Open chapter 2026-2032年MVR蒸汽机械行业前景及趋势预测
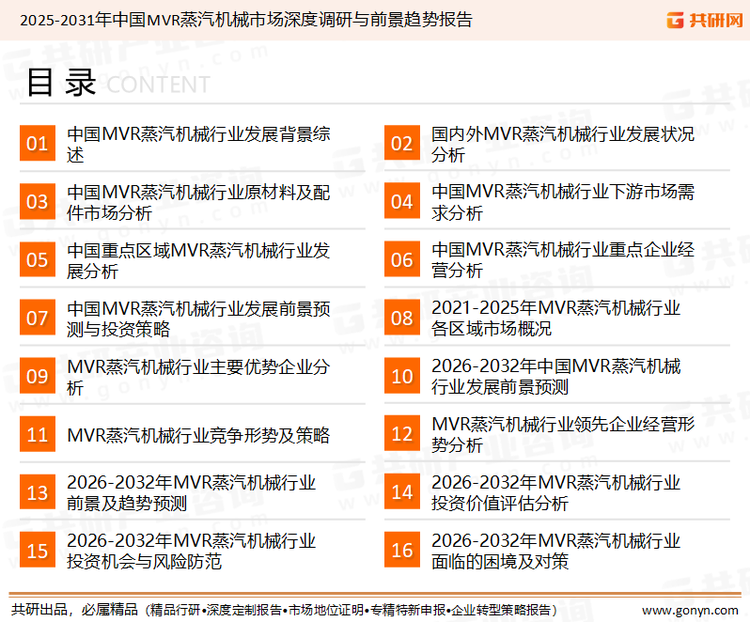The width and height of the screenshot is (750, 622). pyautogui.click(x=191, y=493)
